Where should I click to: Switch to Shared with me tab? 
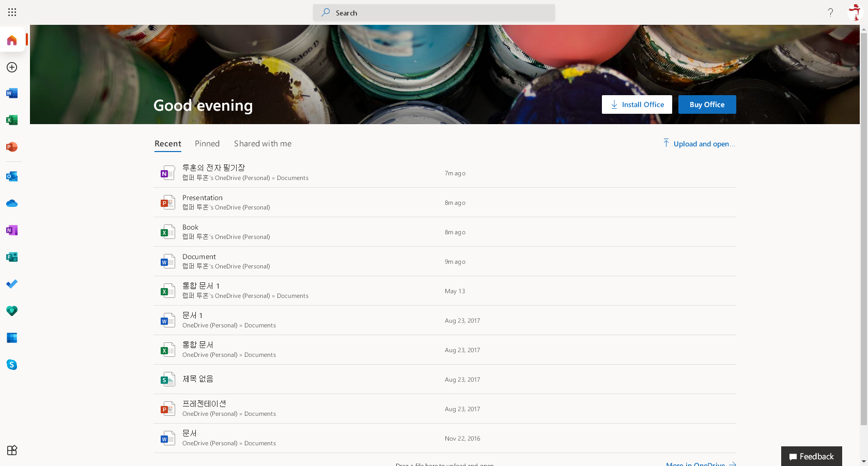tap(262, 144)
